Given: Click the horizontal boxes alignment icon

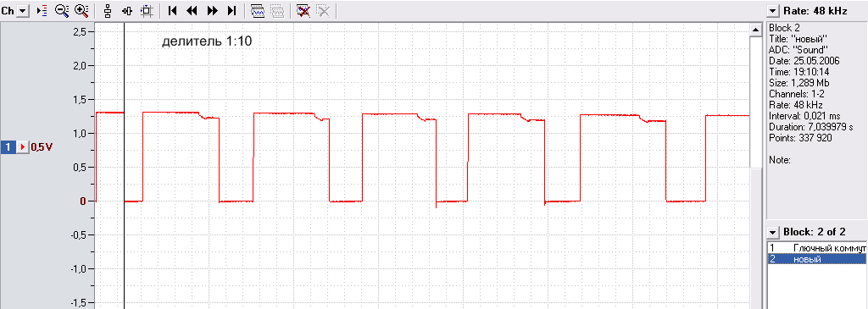Looking at the screenshot, I should pyautogui.click(x=127, y=10).
